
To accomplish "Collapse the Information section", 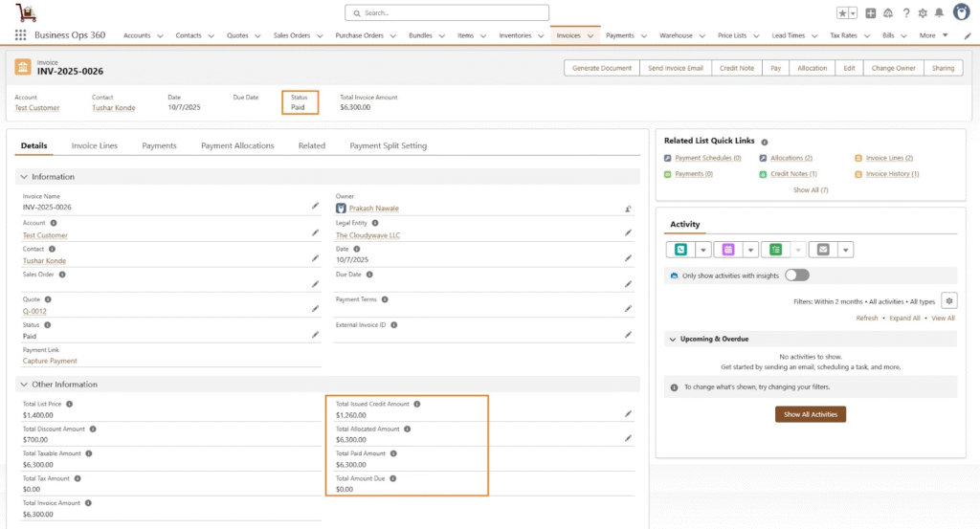I will coord(24,177).
